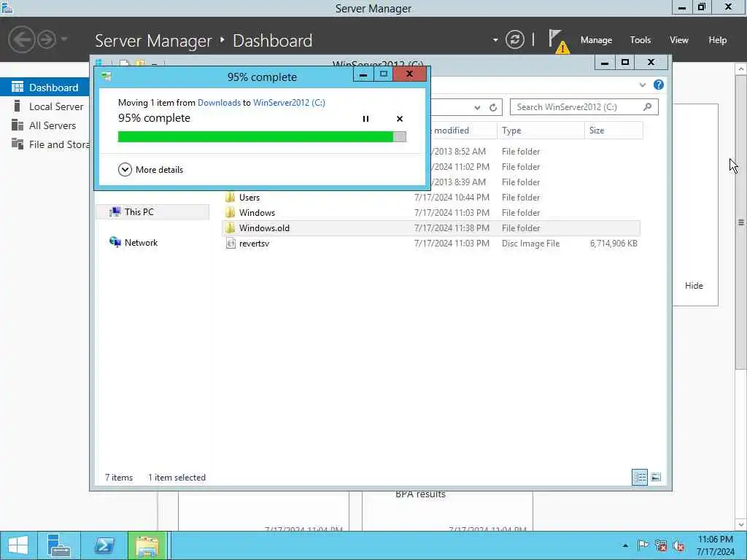
Task: Click the Users folder icon
Action: 230,197
